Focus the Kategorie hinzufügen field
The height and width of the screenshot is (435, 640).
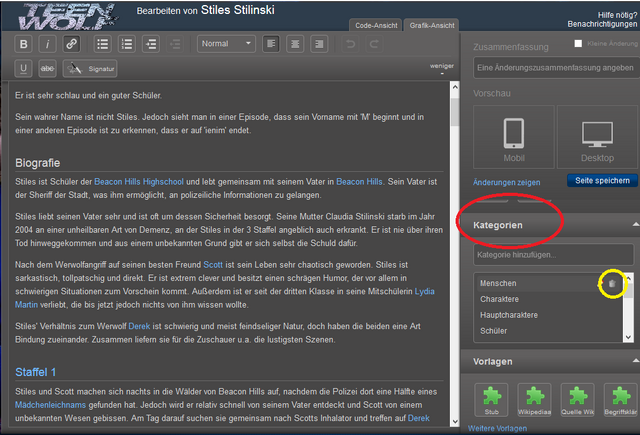(x=553, y=255)
